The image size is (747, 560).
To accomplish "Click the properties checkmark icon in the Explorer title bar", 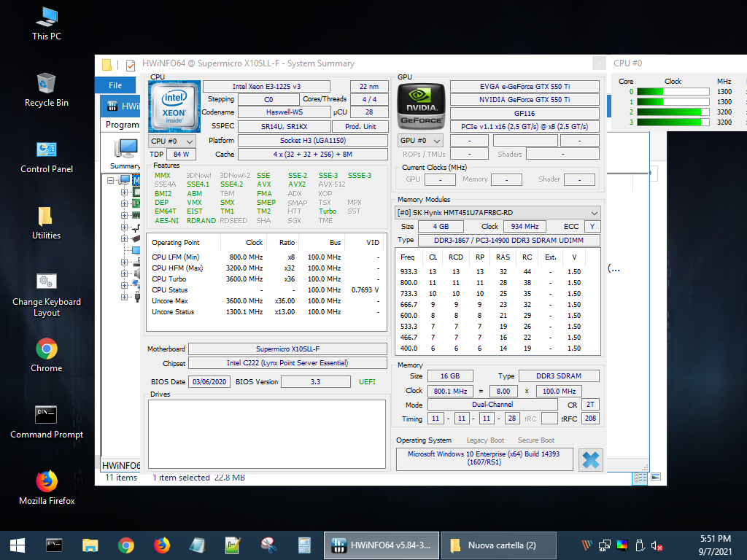I will [x=131, y=65].
